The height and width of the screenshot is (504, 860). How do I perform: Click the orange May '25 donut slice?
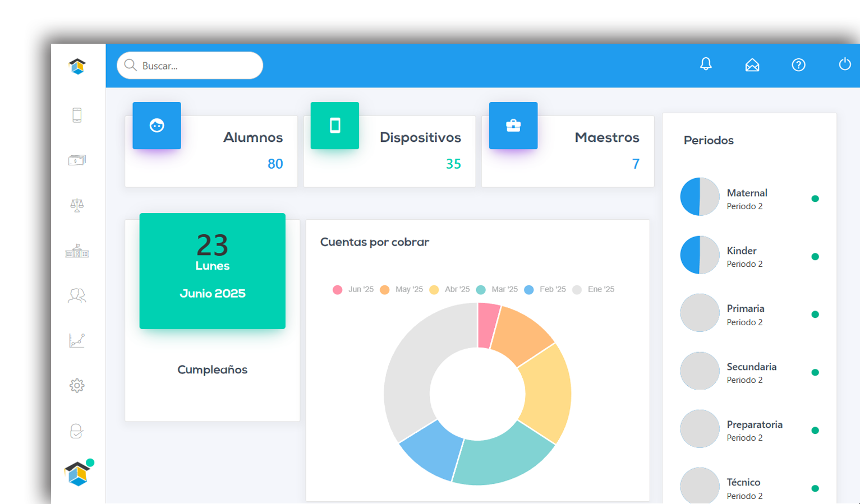point(521,336)
